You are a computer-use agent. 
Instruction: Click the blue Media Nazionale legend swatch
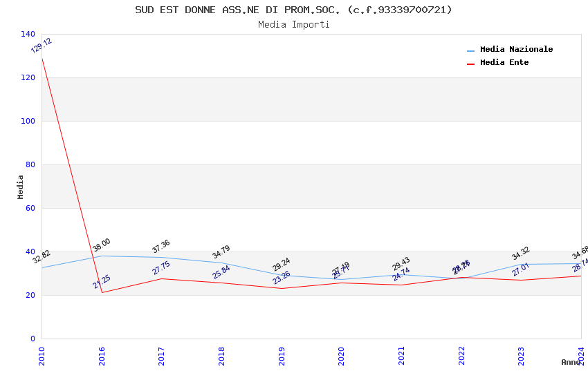(x=470, y=50)
